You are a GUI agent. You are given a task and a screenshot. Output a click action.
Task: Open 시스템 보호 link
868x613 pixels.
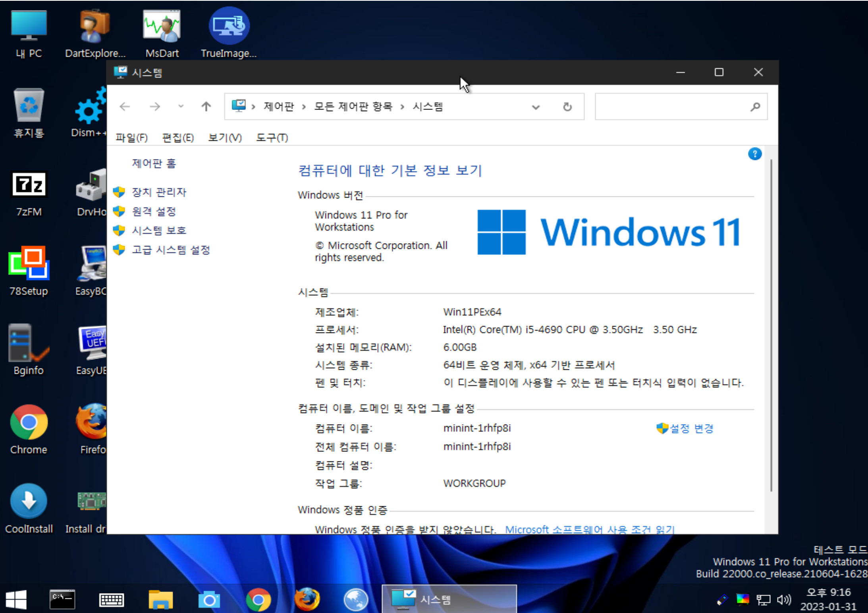(x=159, y=231)
